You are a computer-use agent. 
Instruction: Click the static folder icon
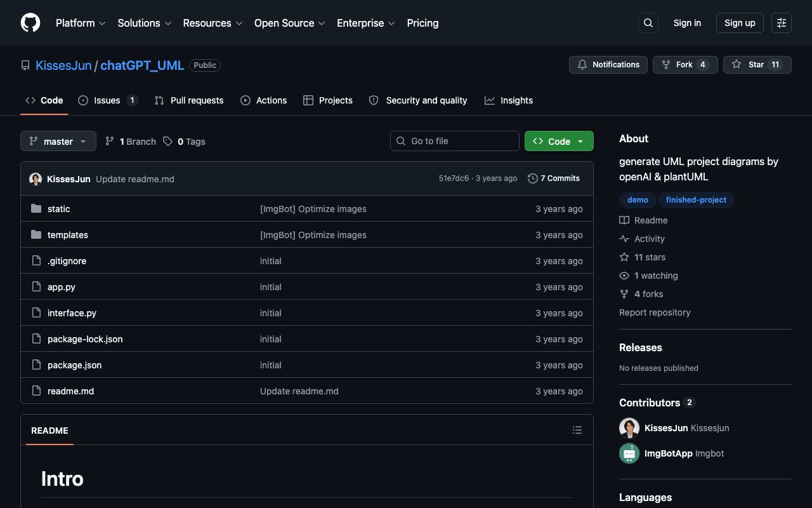click(36, 208)
